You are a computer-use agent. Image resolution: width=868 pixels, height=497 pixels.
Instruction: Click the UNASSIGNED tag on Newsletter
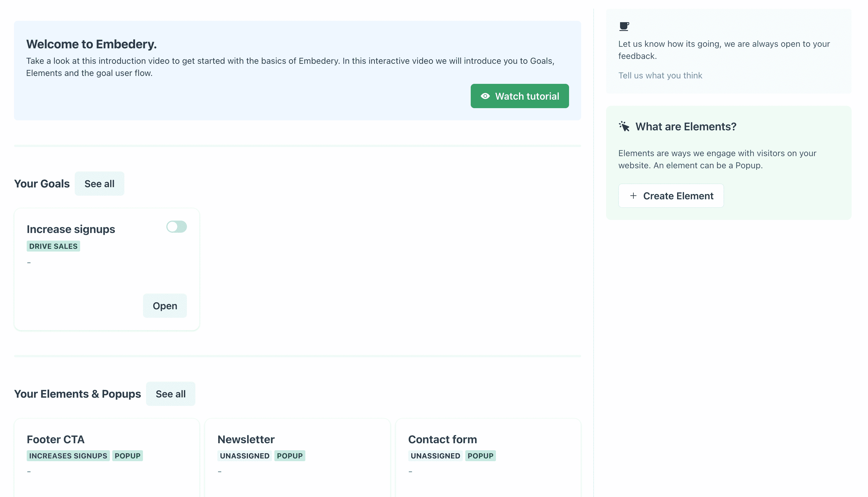[x=244, y=456]
